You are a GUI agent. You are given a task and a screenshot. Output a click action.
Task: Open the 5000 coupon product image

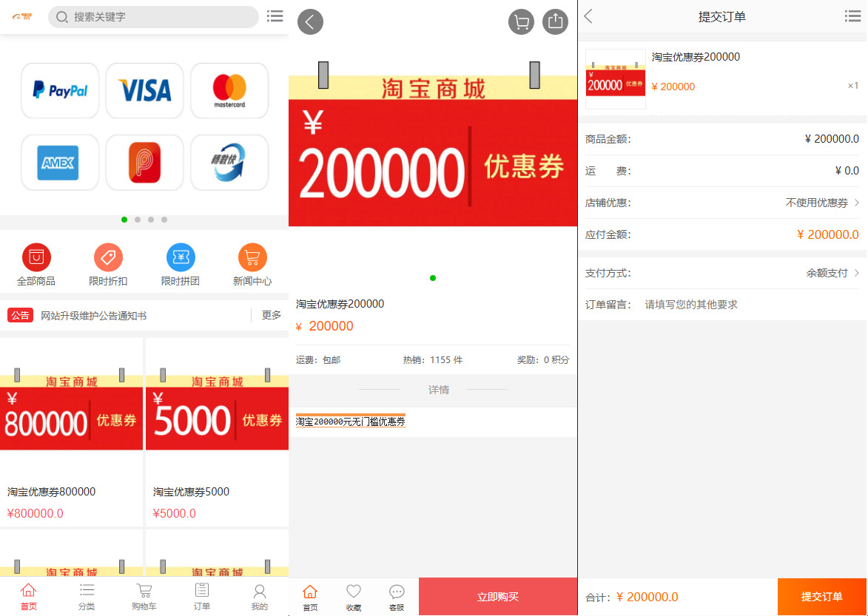click(217, 409)
